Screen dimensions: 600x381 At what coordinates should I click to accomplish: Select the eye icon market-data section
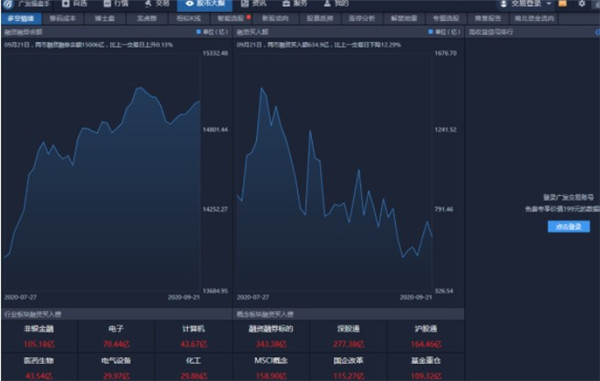pos(189,3)
